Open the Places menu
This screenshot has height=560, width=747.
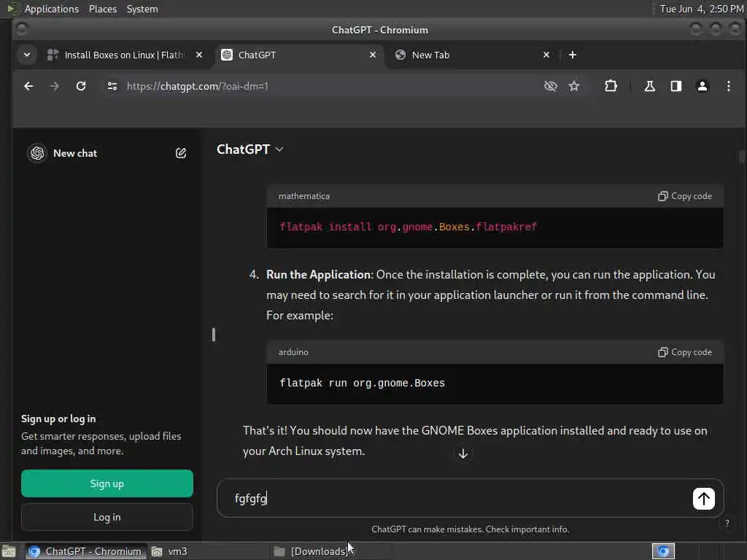tap(103, 9)
